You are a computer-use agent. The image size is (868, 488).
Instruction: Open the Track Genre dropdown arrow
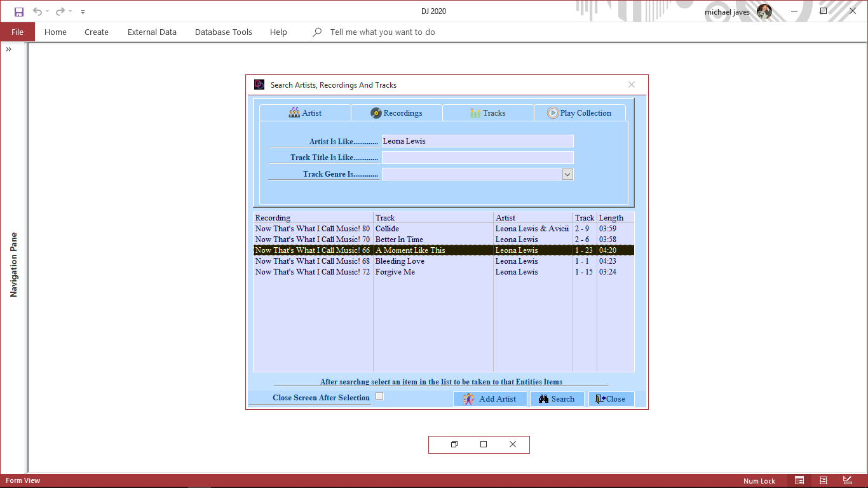567,174
